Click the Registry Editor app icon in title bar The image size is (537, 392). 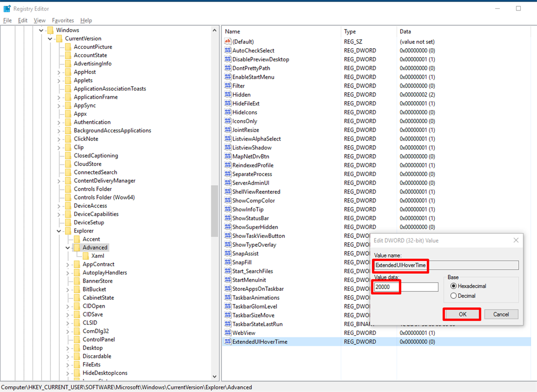pyautogui.click(x=7, y=8)
